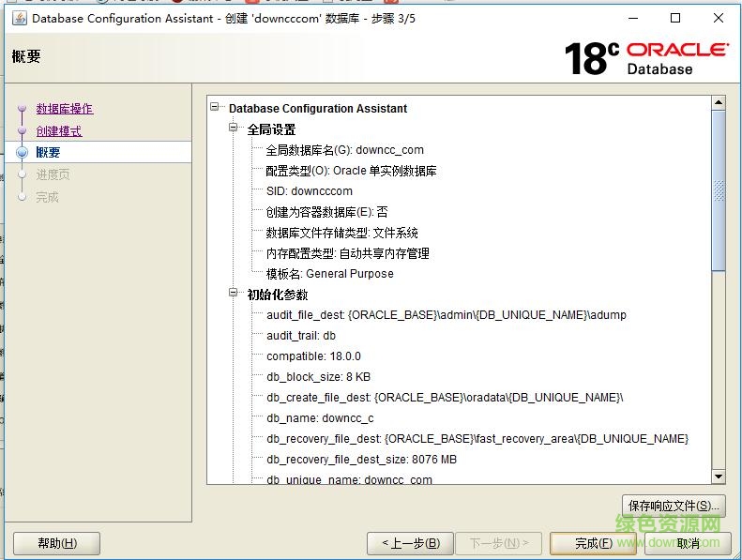
Task: Cancel the wizard with 取消 button
Action: pos(690,542)
